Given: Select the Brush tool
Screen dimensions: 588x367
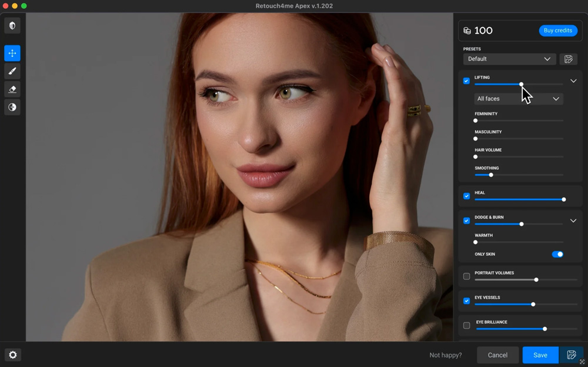Looking at the screenshot, I should click(x=12, y=71).
